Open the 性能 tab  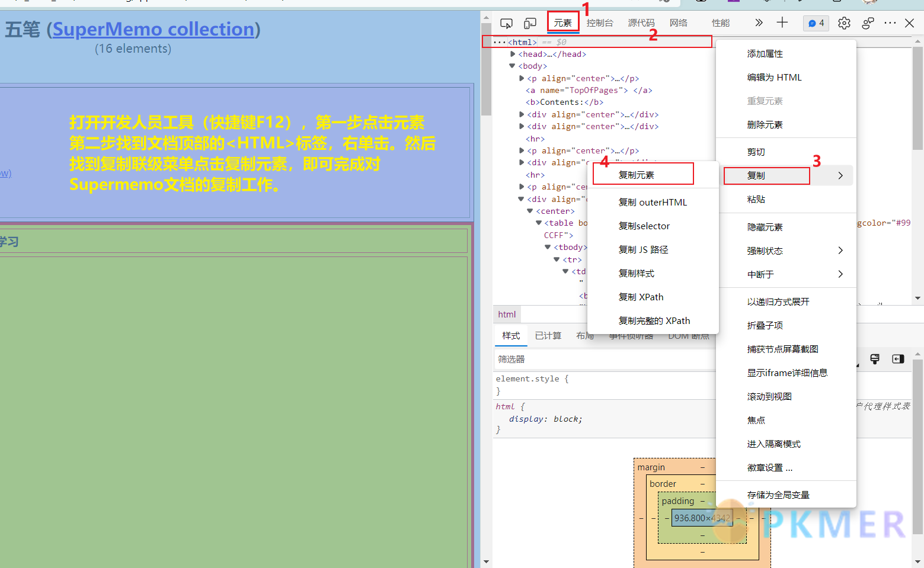(x=721, y=23)
